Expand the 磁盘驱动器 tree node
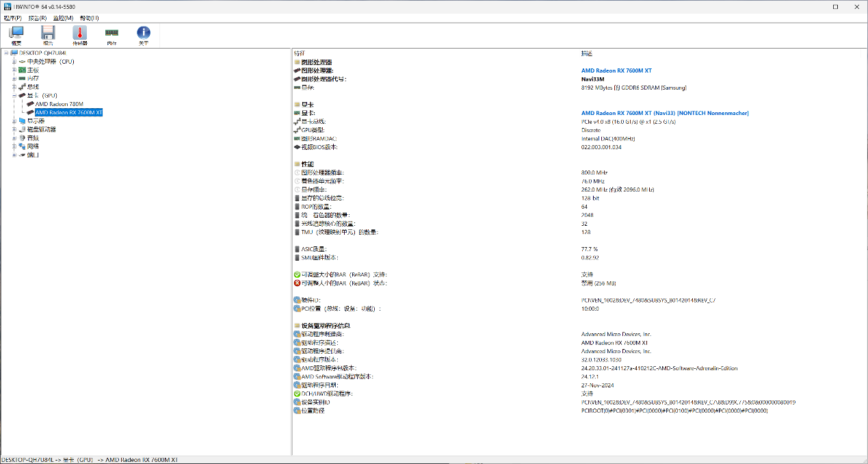 (x=14, y=129)
